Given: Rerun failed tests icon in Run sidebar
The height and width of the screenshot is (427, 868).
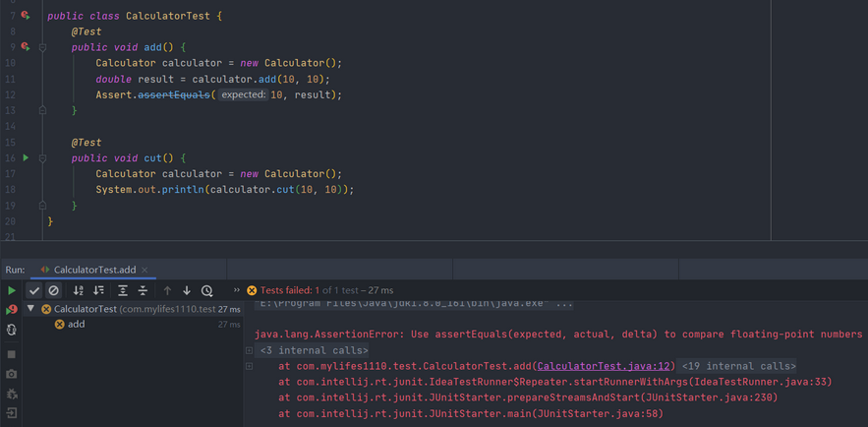Looking at the screenshot, I should [12, 310].
